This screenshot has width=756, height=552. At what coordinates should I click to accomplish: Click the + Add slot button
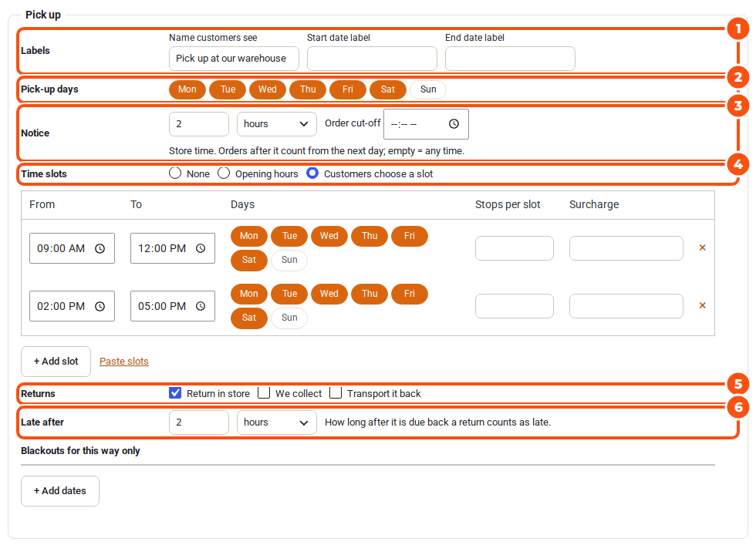56,362
